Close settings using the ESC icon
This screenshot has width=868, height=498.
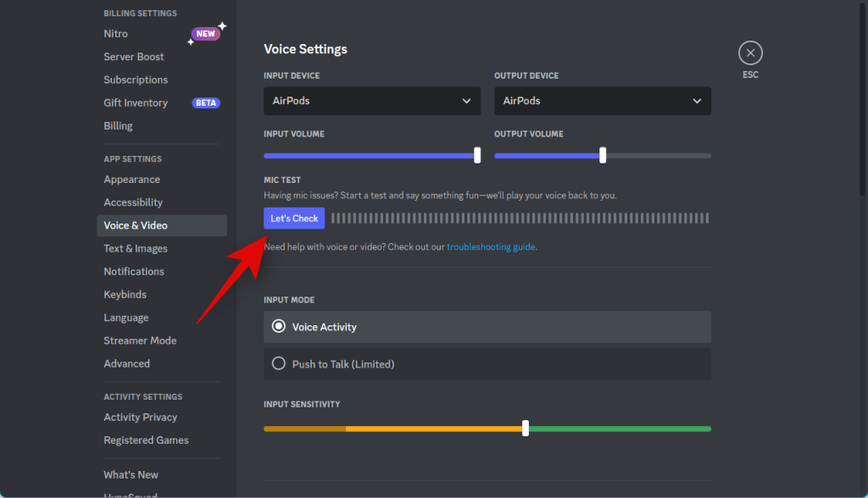pyautogui.click(x=750, y=53)
